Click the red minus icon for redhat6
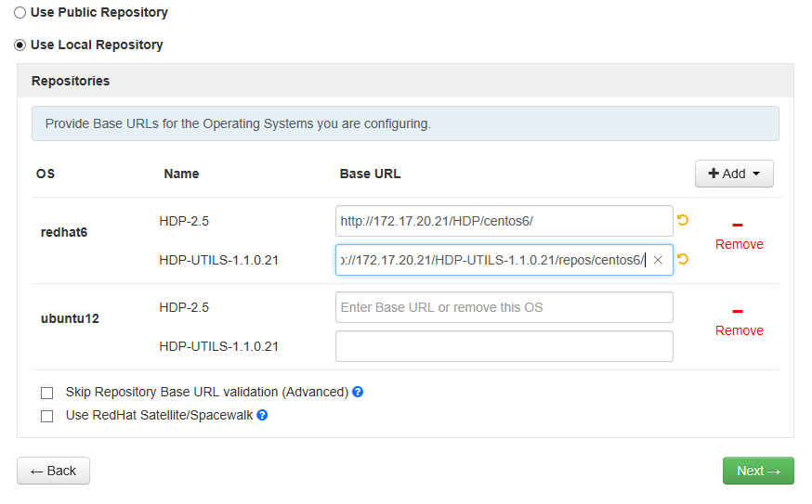 (x=739, y=225)
